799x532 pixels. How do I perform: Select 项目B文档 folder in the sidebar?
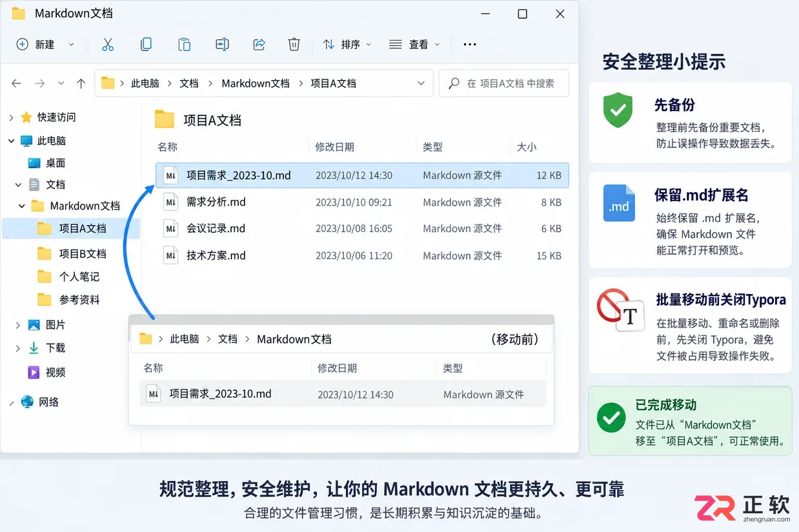tap(83, 253)
